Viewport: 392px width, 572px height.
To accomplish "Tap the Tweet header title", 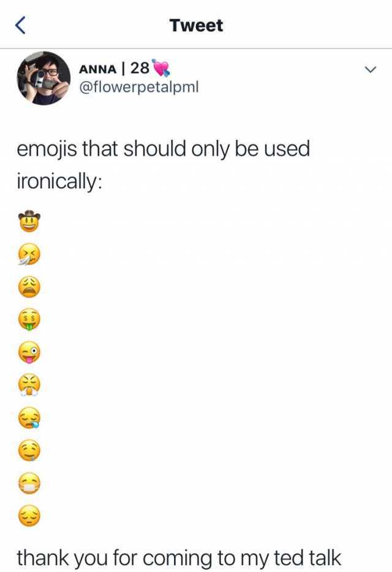I will (196, 26).
